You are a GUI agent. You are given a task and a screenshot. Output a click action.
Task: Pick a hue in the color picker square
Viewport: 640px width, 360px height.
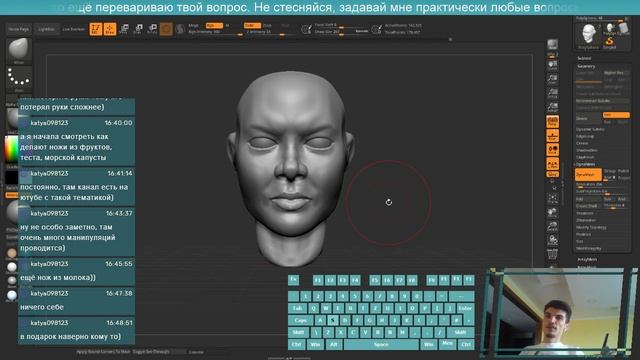(x=11, y=149)
